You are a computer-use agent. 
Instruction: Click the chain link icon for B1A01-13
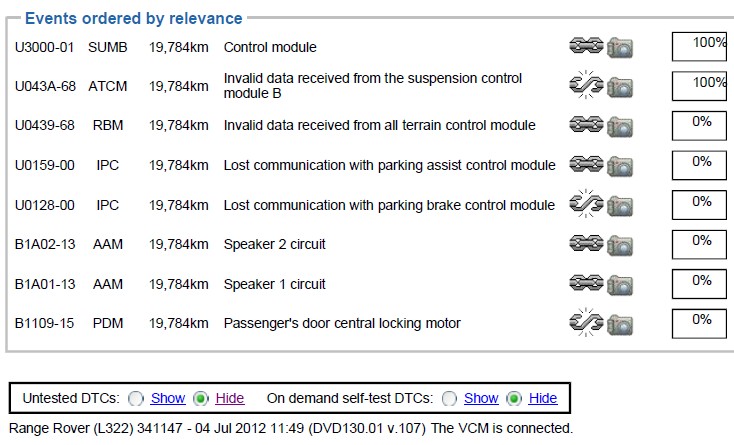point(586,283)
